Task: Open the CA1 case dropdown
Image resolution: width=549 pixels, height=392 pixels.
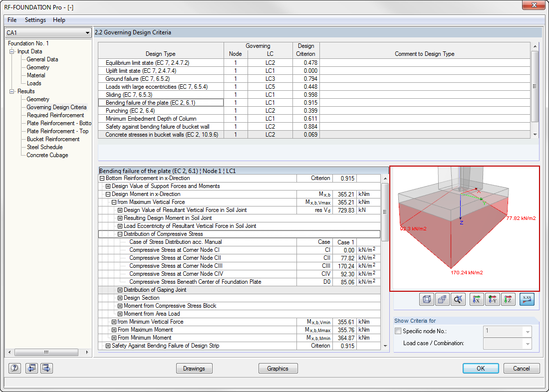Action: pos(87,33)
